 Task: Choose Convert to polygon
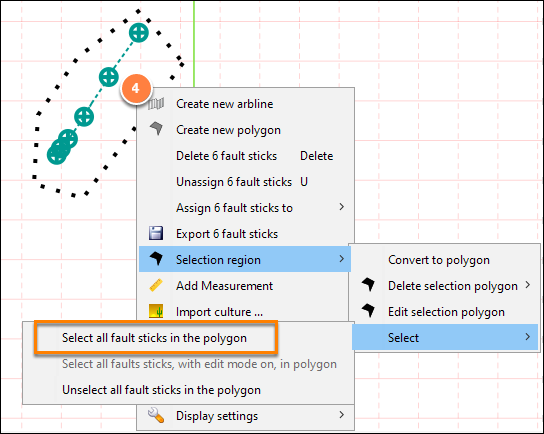tap(439, 260)
